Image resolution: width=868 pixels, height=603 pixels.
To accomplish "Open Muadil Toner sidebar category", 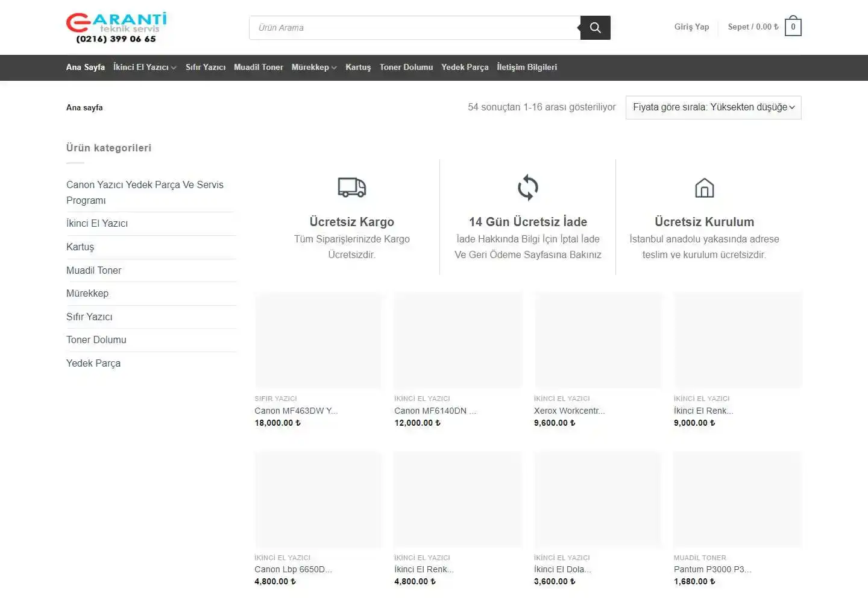I will (x=94, y=270).
